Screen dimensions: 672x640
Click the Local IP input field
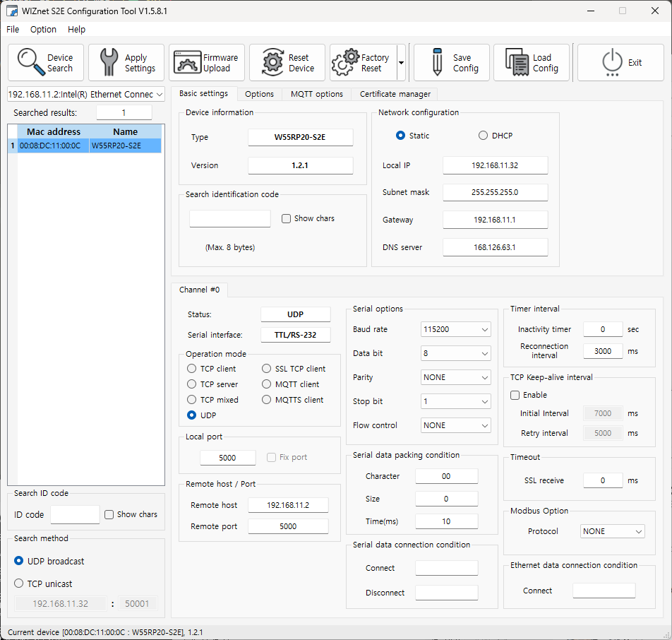(495, 165)
